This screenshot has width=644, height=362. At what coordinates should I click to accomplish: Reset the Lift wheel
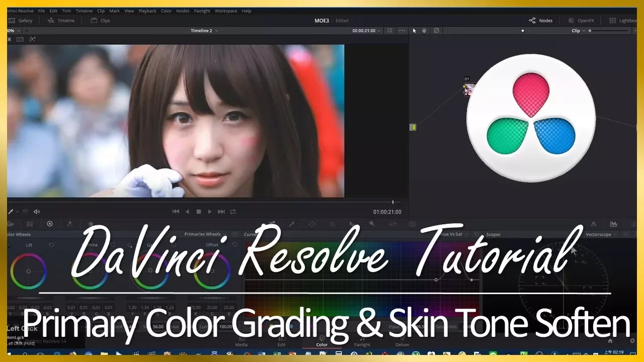51,245
